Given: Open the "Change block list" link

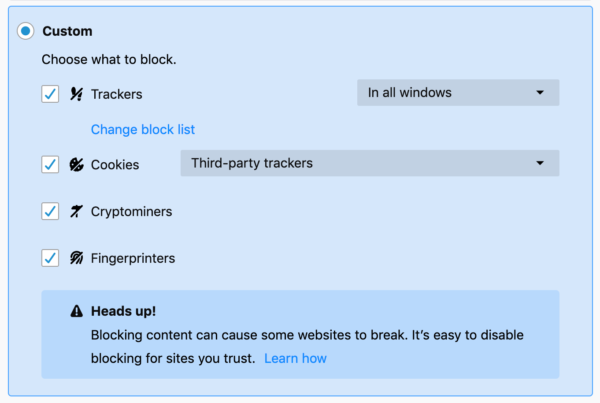Looking at the screenshot, I should 143,129.
